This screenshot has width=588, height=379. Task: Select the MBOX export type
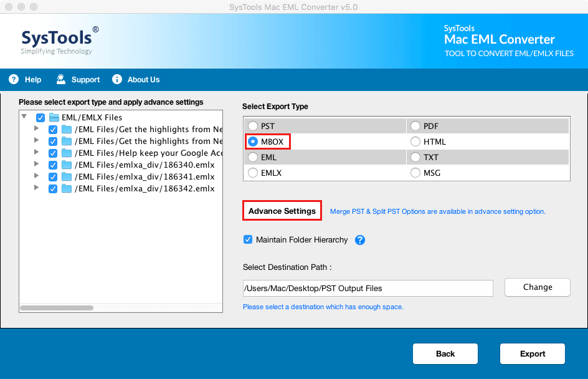pos(253,142)
